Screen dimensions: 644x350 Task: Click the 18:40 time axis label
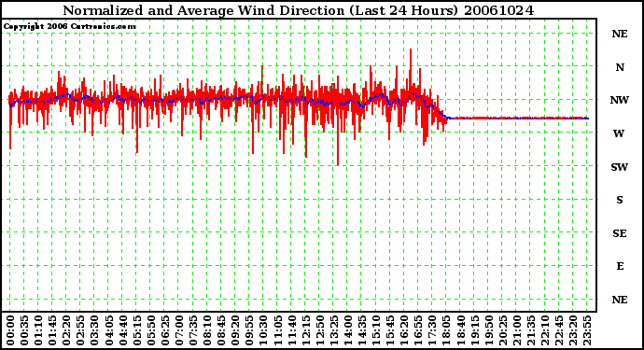[460, 330]
